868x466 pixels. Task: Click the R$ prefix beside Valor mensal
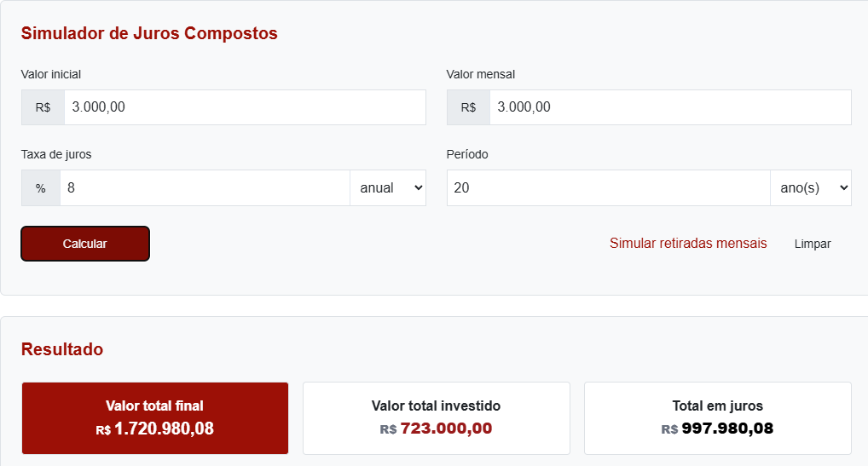(468, 107)
